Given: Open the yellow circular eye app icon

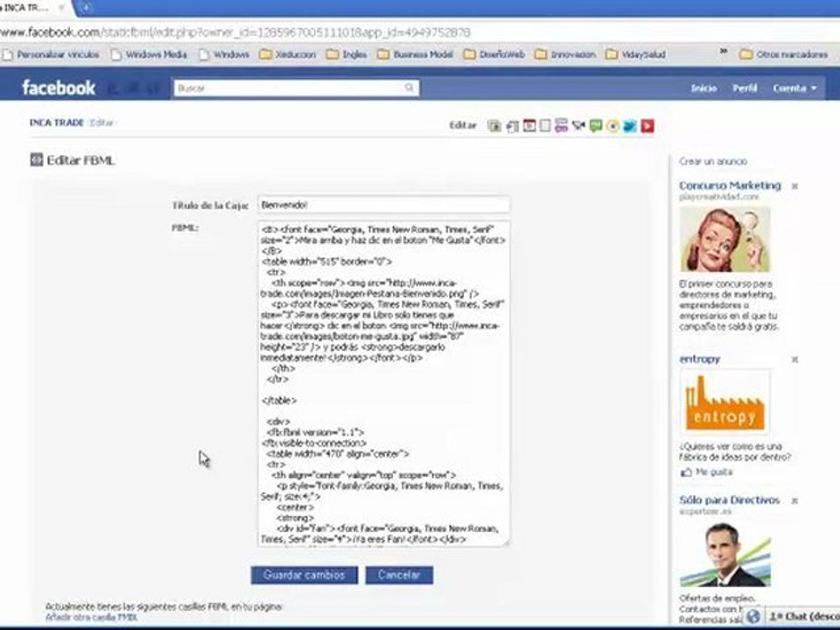Looking at the screenshot, I should click(x=612, y=126).
